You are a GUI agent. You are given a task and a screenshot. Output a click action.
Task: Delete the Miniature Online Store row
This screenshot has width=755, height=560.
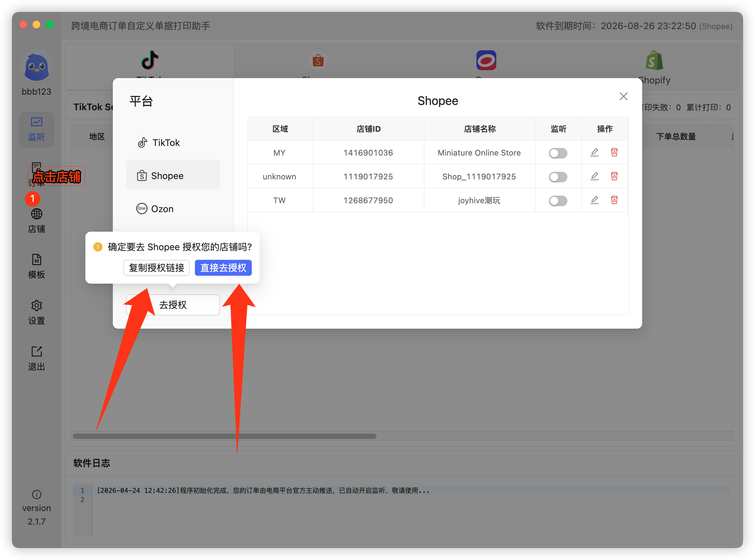click(x=614, y=153)
